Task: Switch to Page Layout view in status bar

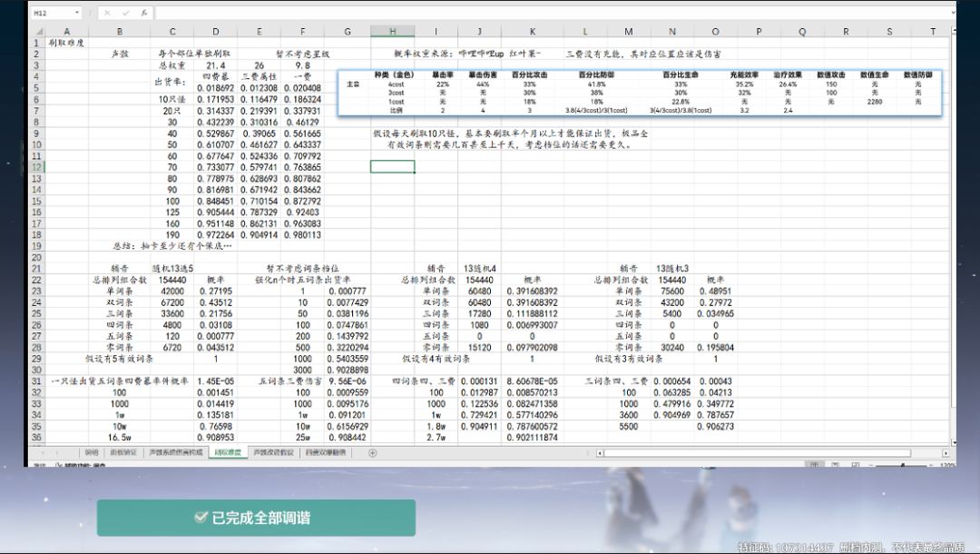Action: pos(835,464)
